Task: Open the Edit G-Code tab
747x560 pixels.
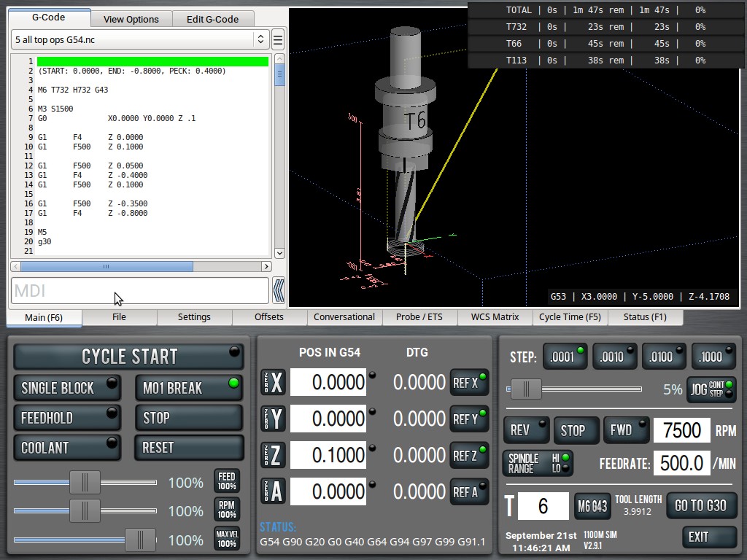Action: point(212,19)
